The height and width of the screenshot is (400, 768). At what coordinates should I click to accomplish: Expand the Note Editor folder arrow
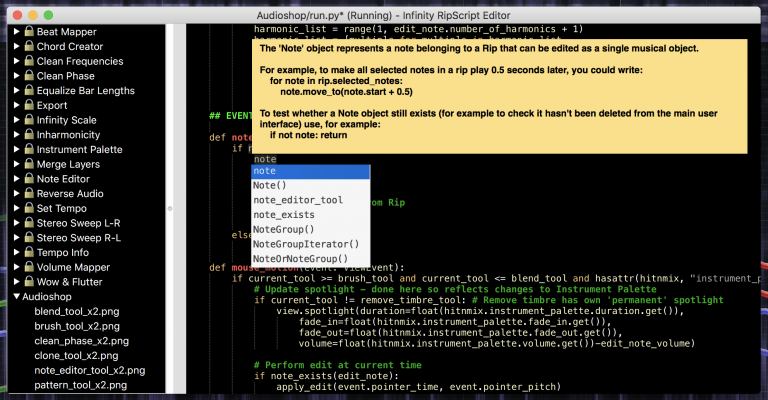(x=16, y=178)
